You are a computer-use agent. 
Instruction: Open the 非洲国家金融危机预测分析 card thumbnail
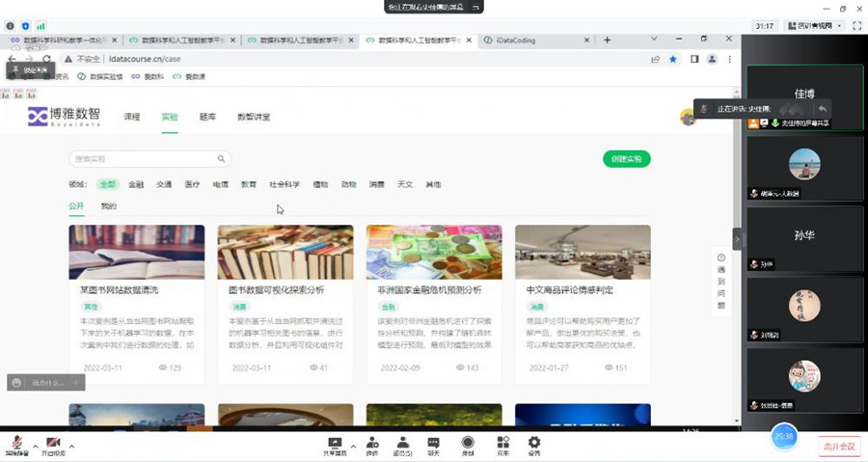pos(434,252)
